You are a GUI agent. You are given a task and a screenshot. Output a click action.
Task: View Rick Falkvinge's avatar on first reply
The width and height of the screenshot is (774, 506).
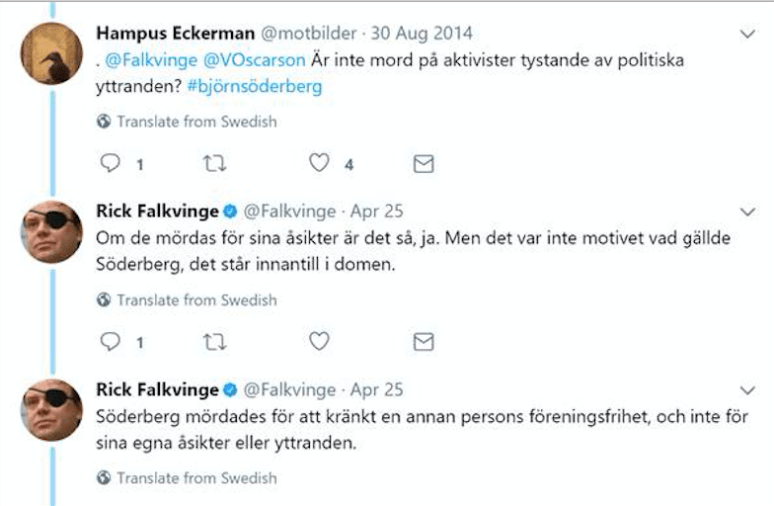coord(51,232)
